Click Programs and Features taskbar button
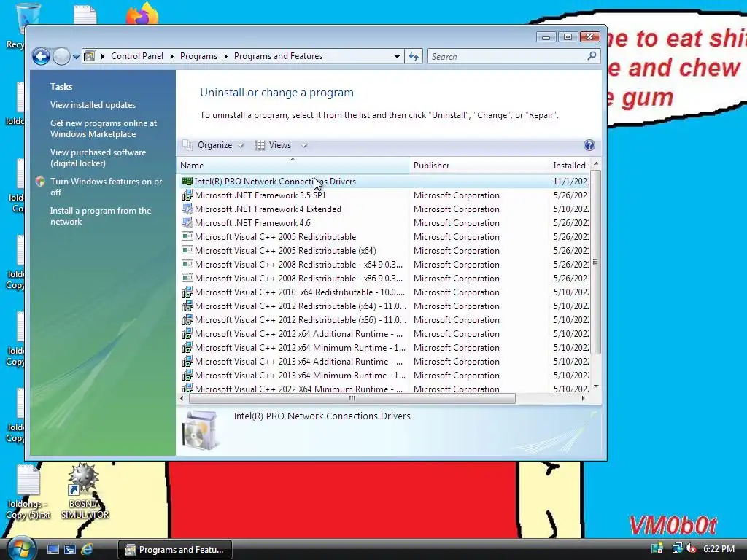 coord(175,550)
